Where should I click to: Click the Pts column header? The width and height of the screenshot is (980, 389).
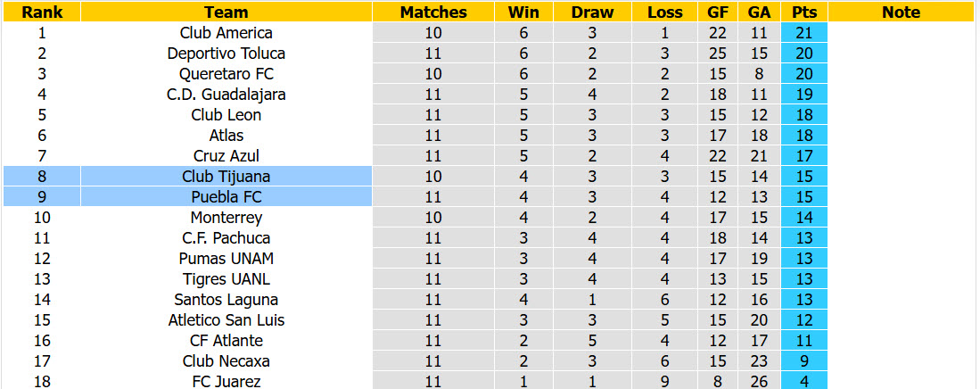803,12
